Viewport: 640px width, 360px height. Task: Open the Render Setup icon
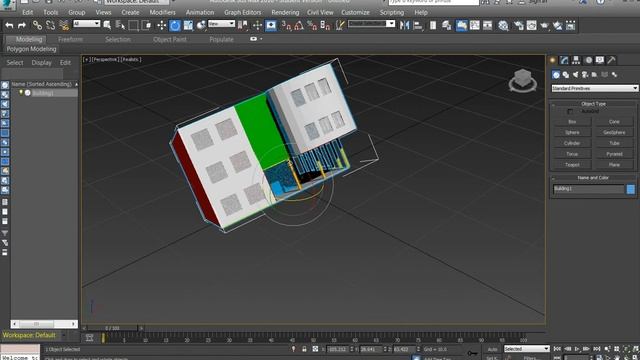click(x=519, y=26)
